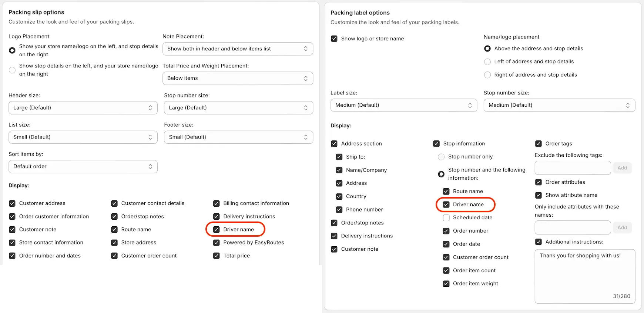Toggle the Ship to: checkbox
This screenshot has width=644, height=313.
click(339, 157)
